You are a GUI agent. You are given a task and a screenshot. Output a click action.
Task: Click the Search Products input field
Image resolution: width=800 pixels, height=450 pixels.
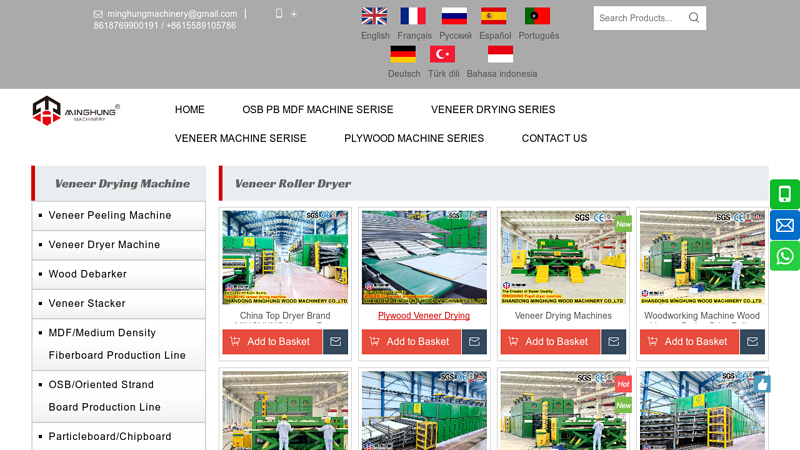(x=639, y=18)
